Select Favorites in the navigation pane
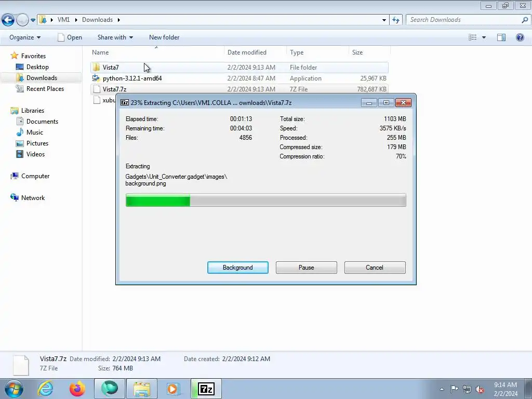This screenshot has width=532, height=399. 33,56
